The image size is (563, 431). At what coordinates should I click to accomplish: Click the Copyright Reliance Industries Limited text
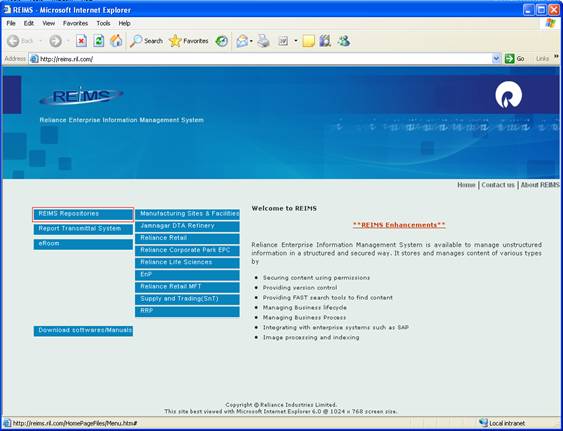(x=281, y=405)
